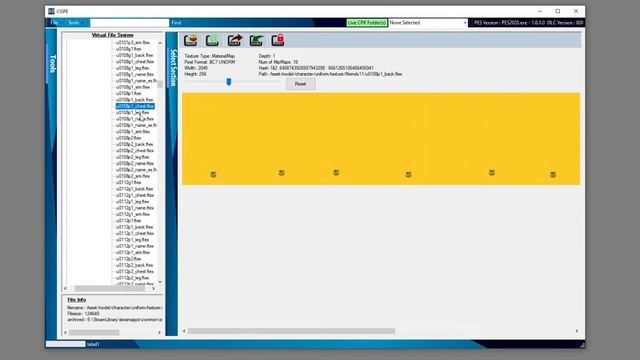
Task: Open the None Selected dropdown
Action: coord(428,23)
